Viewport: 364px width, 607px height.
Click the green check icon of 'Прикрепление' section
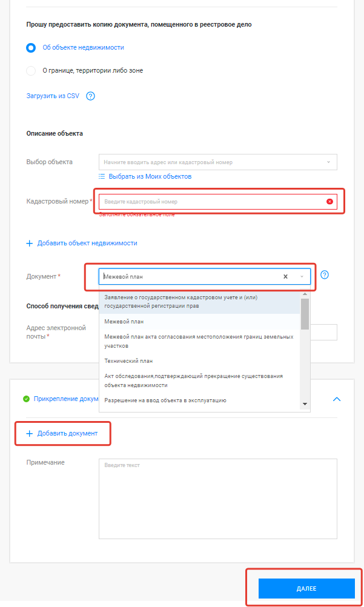tap(26, 399)
